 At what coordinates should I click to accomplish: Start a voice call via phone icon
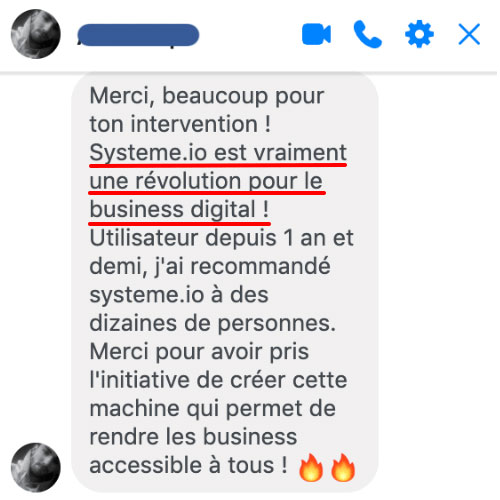click(368, 34)
